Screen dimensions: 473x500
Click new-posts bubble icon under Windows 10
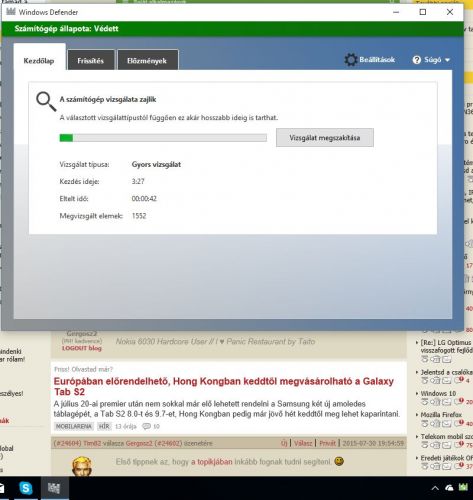click(x=459, y=401)
